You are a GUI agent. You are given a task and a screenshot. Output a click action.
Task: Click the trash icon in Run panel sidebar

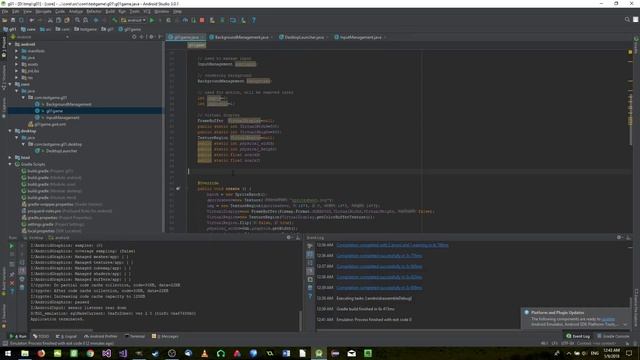click(x=22, y=287)
